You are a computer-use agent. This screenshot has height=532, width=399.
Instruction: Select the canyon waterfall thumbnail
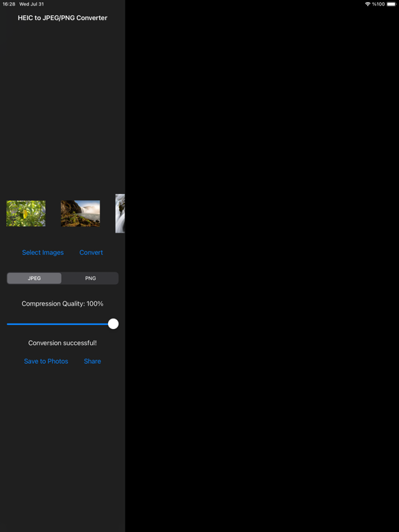point(80,213)
